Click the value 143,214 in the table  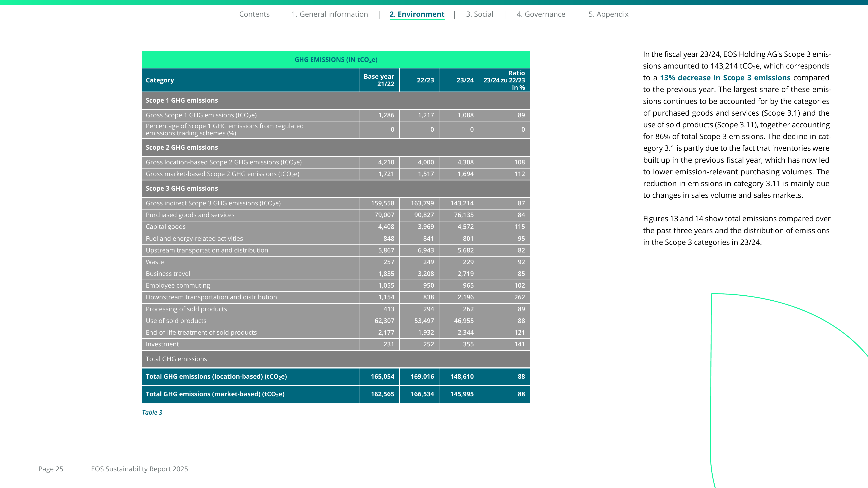tap(462, 203)
